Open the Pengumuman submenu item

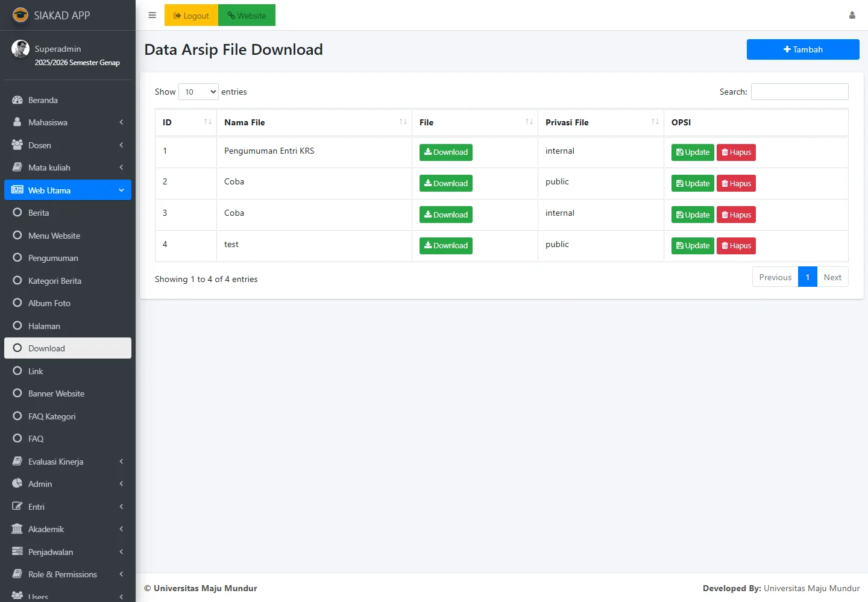click(53, 258)
